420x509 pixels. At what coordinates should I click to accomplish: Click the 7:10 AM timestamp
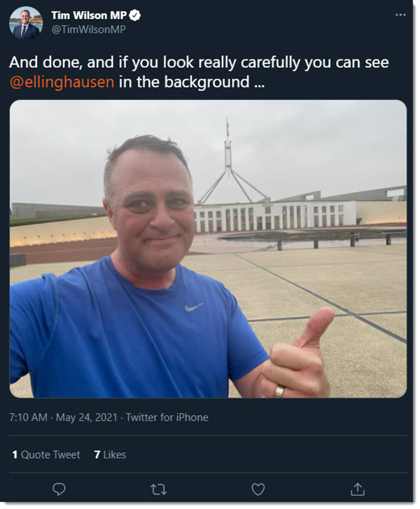click(28, 417)
